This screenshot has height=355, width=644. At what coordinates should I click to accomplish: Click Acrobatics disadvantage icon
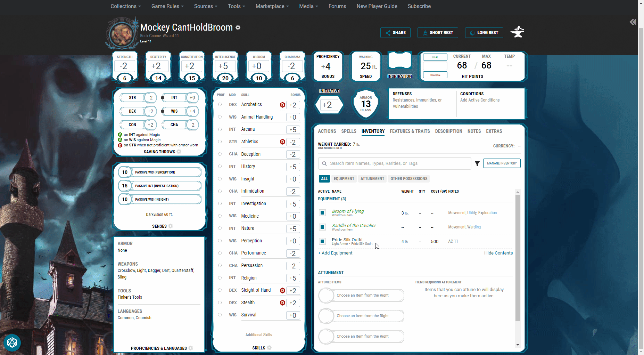coord(282,105)
